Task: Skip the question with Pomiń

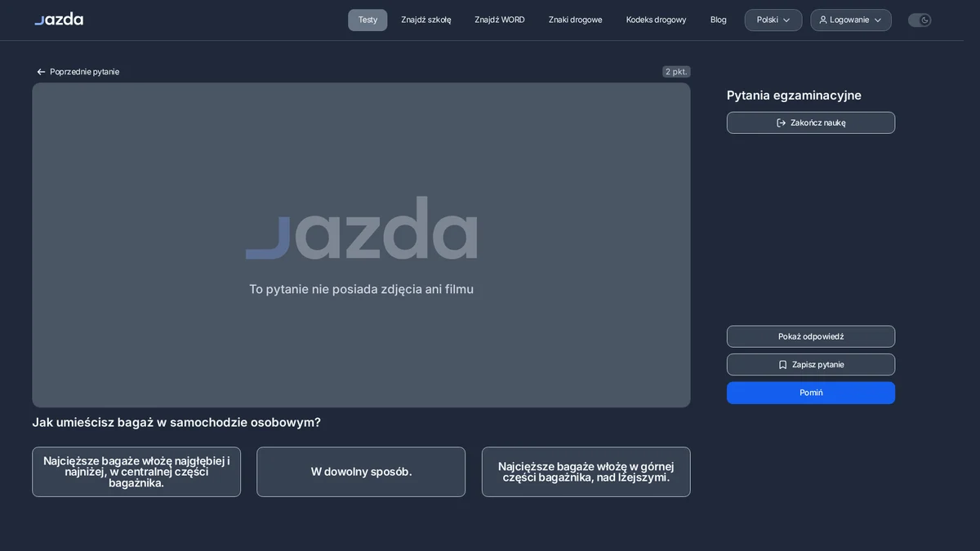Action: pyautogui.click(x=811, y=393)
